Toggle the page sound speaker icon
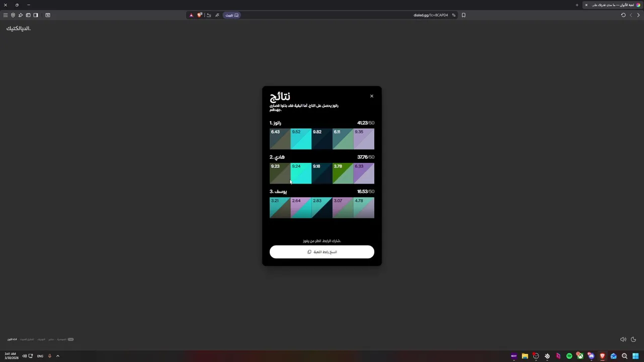The height and width of the screenshot is (362, 644). point(623,339)
